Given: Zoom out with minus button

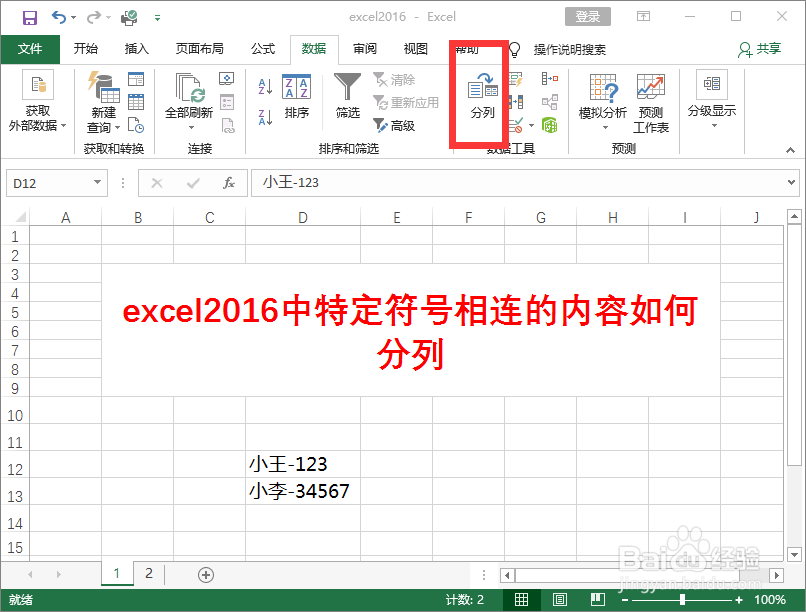Looking at the screenshot, I should coord(625,600).
